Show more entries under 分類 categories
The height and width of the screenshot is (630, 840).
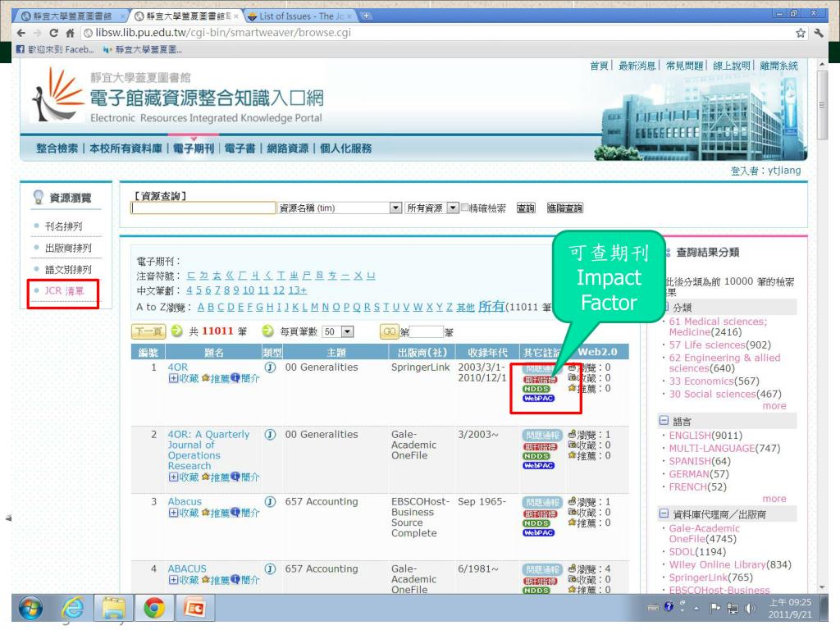tap(774, 406)
